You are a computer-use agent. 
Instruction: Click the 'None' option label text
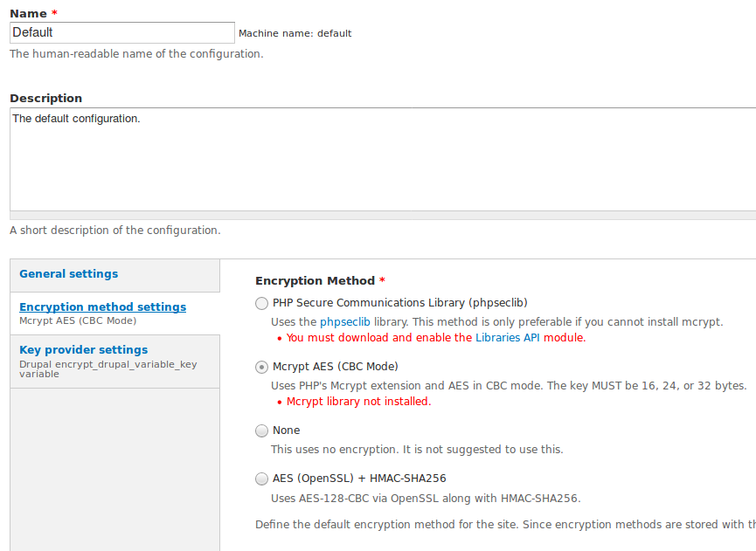click(287, 430)
